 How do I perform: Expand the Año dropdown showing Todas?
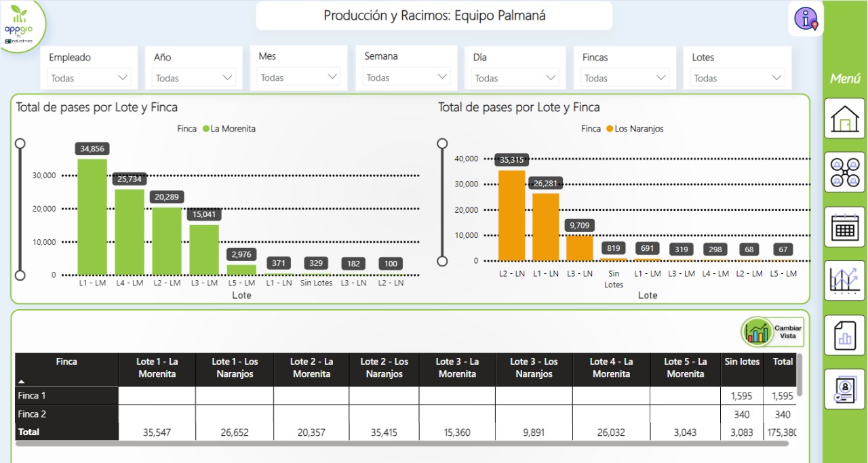(x=194, y=77)
